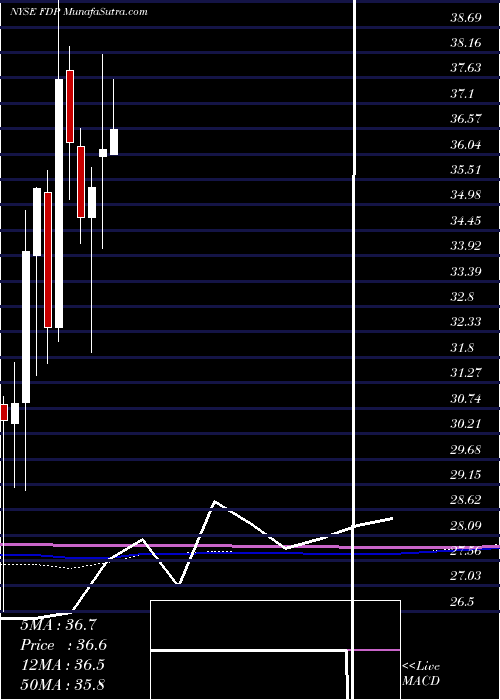Select the last white candlestick near 36.57
The image size is (500, 700).
pos(114,142)
